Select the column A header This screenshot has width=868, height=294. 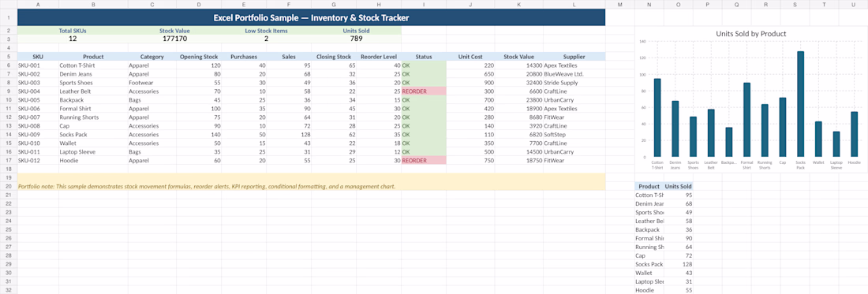[38, 5]
